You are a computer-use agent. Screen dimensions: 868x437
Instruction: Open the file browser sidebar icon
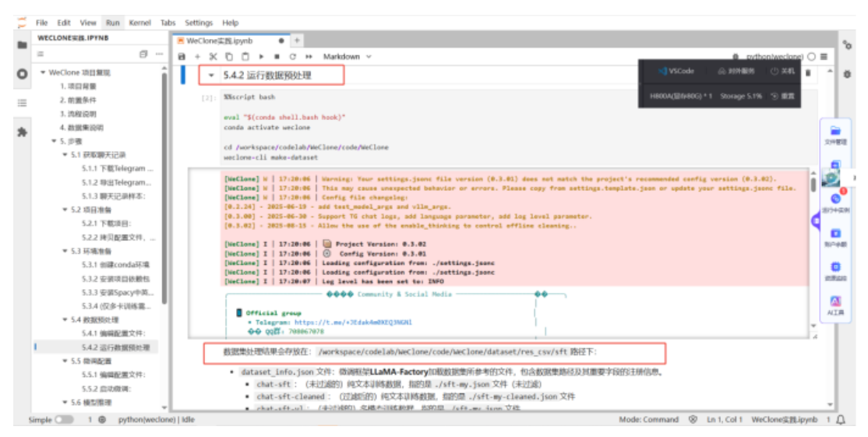pos(22,45)
